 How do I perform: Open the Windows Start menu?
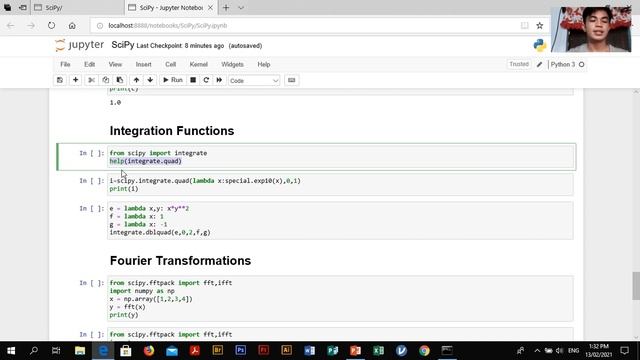11,351
